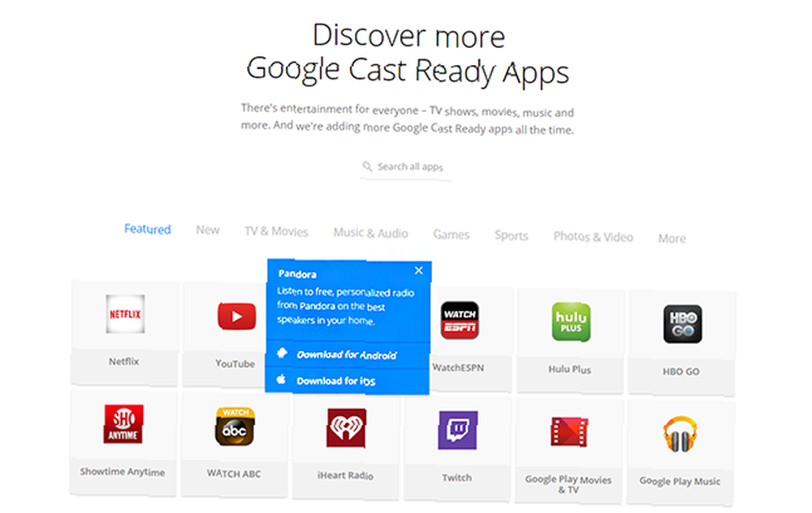Switch to the Featured tab
Image resolution: width=812 pixels, height=513 pixels.
click(x=147, y=229)
